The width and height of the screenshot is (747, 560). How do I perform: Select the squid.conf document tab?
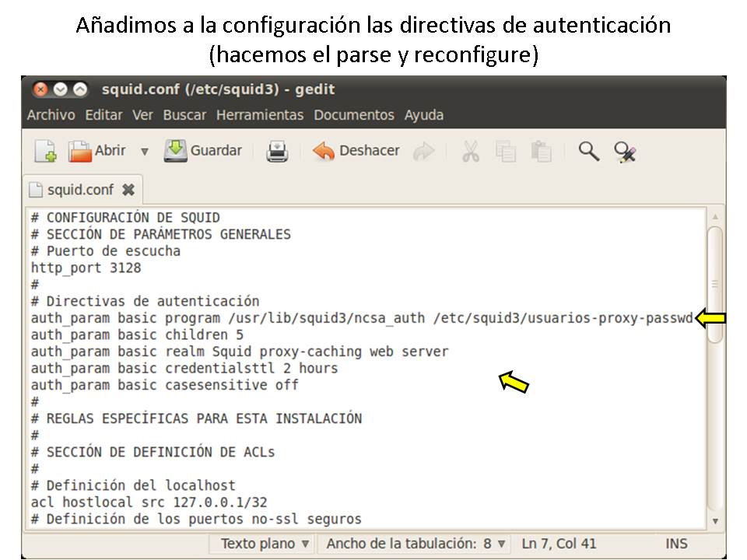(79, 190)
